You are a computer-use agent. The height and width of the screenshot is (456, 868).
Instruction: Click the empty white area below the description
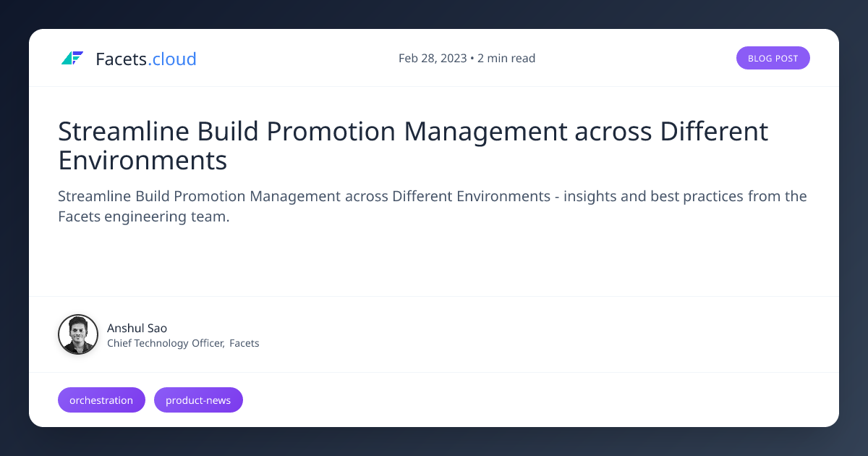coord(434,261)
